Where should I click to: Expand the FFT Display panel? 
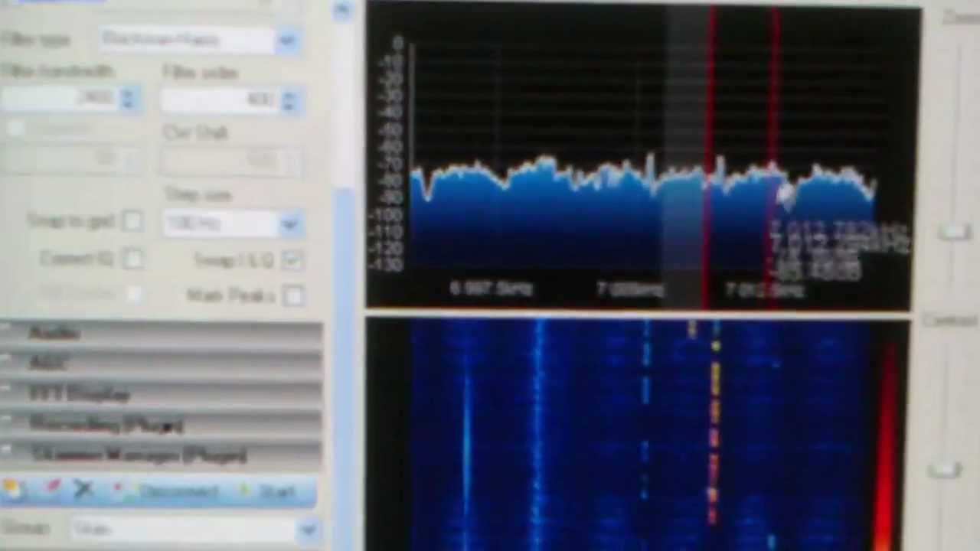point(162,394)
